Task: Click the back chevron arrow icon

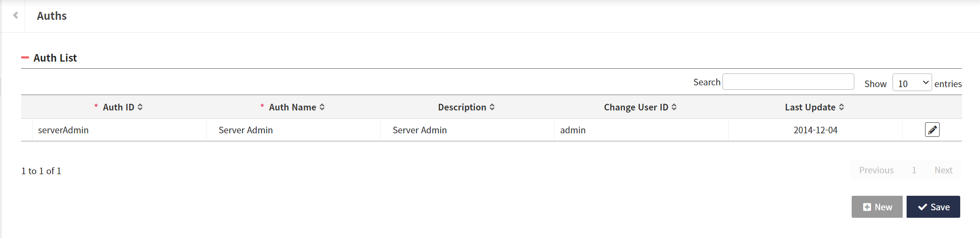Action: pyautogui.click(x=15, y=15)
